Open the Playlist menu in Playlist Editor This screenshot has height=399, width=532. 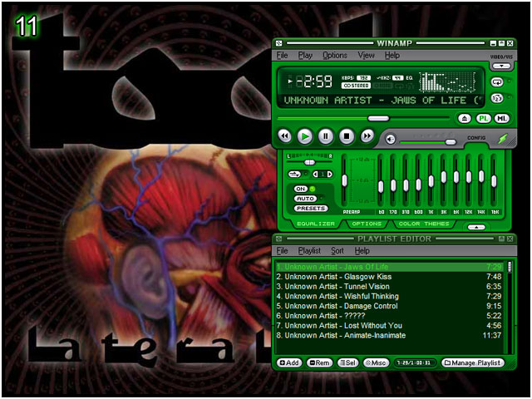(309, 251)
